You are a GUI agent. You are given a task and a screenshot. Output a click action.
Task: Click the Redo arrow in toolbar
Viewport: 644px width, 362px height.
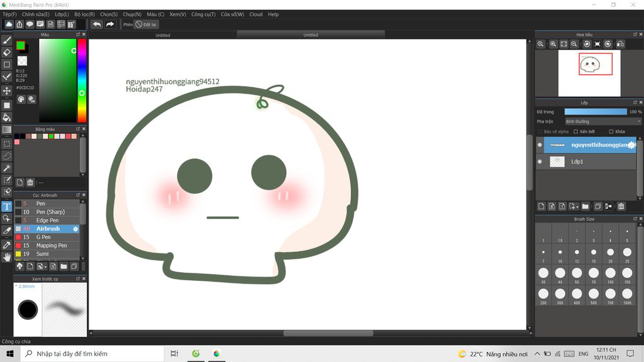[x=109, y=25]
